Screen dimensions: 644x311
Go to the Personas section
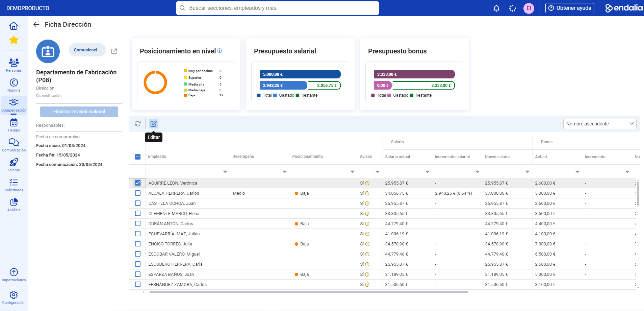pyautogui.click(x=14, y=65)
